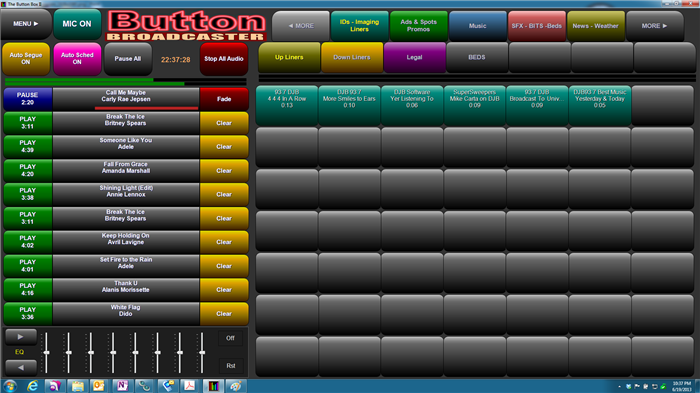Open Adobe PDF reader taskbar icon
The height and width of the screenshot is (393, 700).
pyautogui.click(x=190, y=386)
